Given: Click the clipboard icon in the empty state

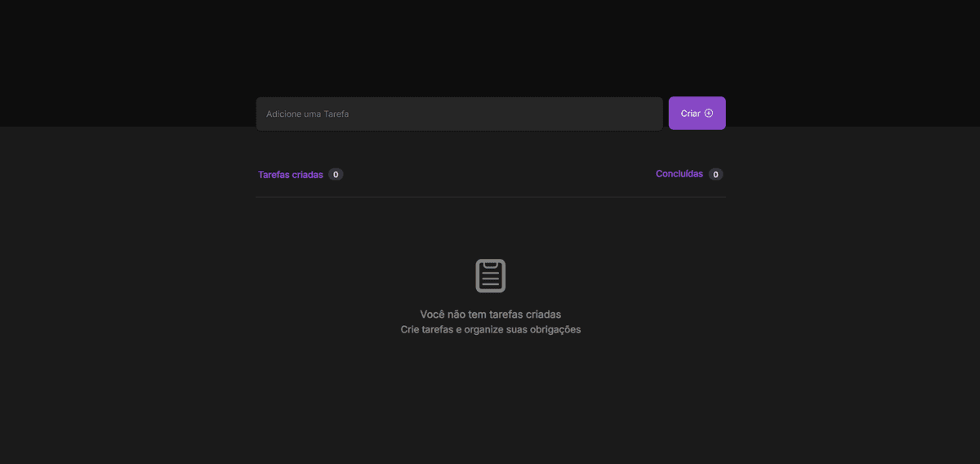Looking at the screenshot, I should click(491, 275).
